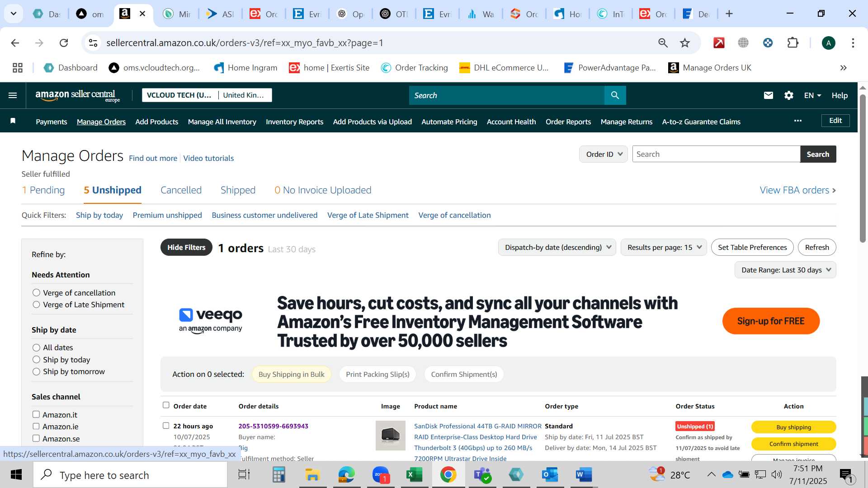This screenshot has width=868, height=488.
Task: Select Ship by tomorrow radio option
Action: [37, 371]
